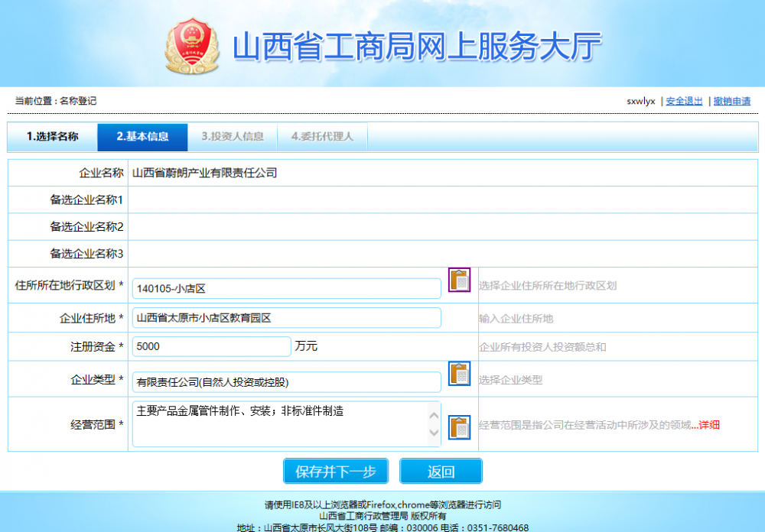
Task: Click the 企业住所地 input field
Action: 287,317
